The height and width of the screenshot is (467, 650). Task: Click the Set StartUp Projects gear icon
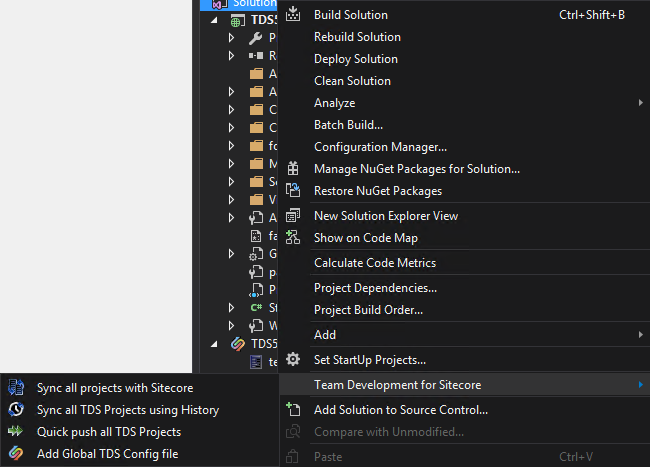tap(293, 359)
